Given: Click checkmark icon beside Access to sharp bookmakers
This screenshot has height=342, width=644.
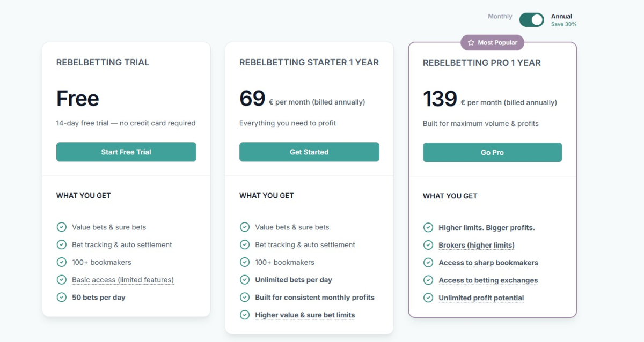Looking at the screenshot, I should tap(428, 263).
